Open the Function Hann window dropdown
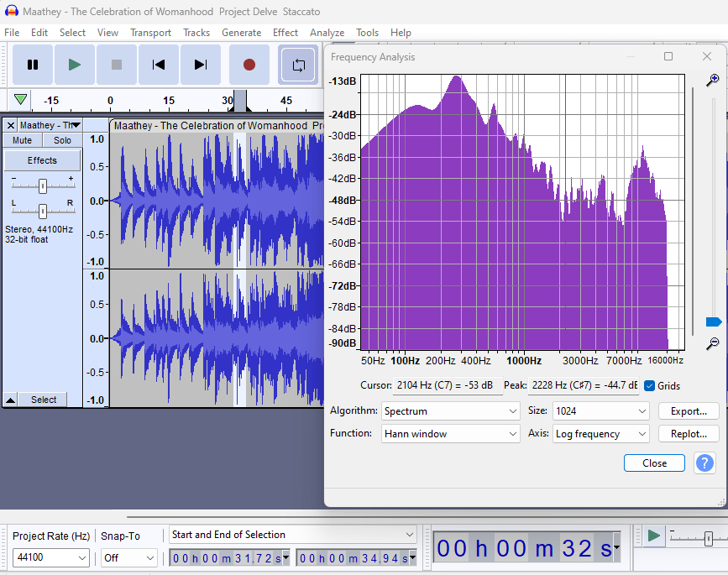Image resolution: width=728 pixels, height=575 pixels. (450, 434)
